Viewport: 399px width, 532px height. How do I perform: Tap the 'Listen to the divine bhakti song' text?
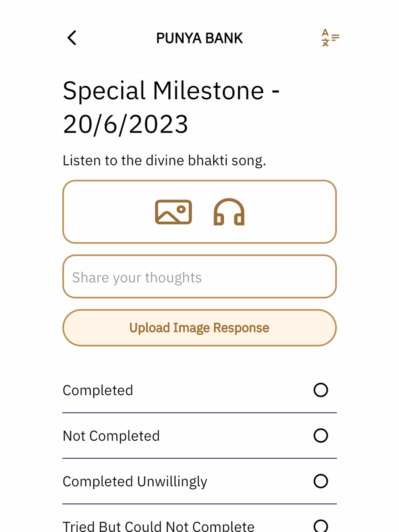click(164, 161)
